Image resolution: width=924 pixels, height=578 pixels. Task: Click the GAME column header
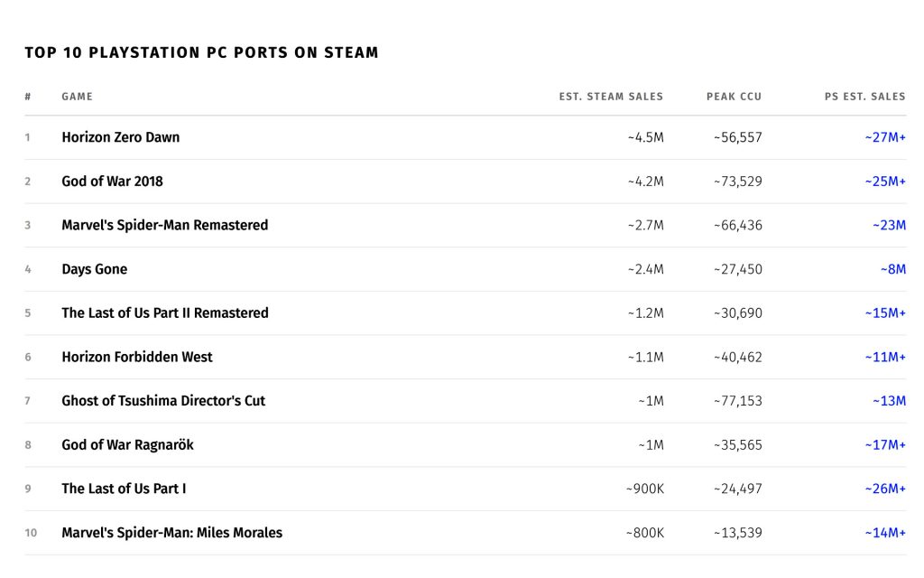[77, 97]
